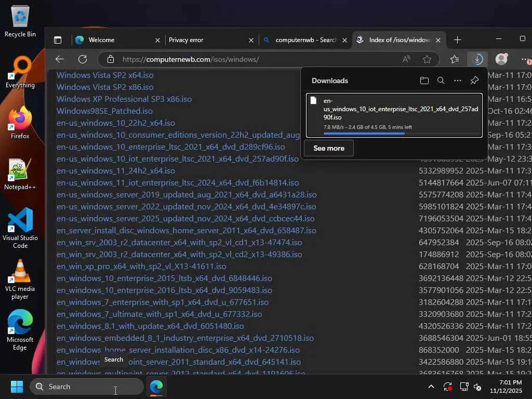The image size is (532, 399).
Task: Open the Windows Start menu
Action: point(17,387)
